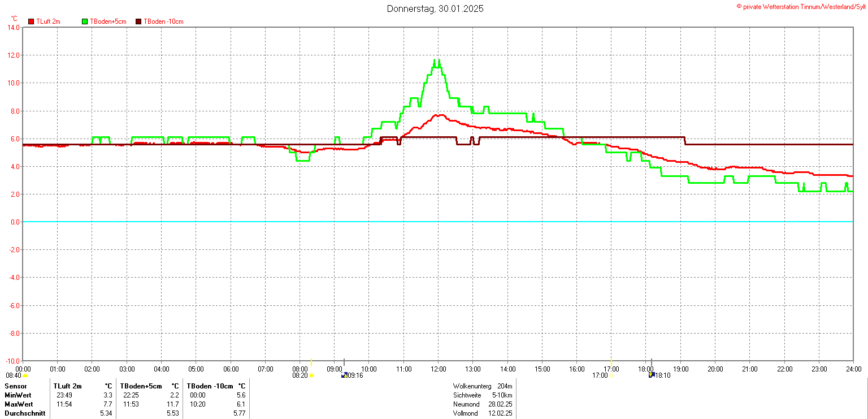Click the sunset icon next to 17:00
The height and width of the screenshot is (419, 868).
pos(611,375)
